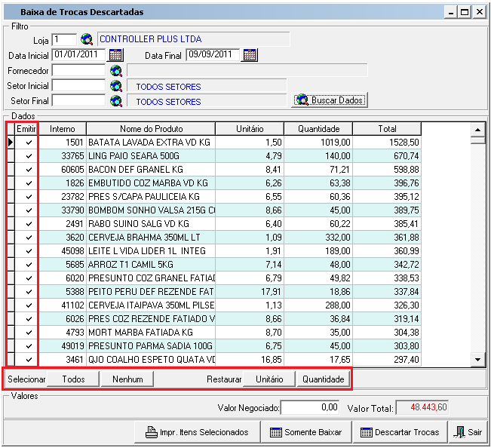
Task: Click Impr. Itens Selecionados print button
Action: pos(198,432)
